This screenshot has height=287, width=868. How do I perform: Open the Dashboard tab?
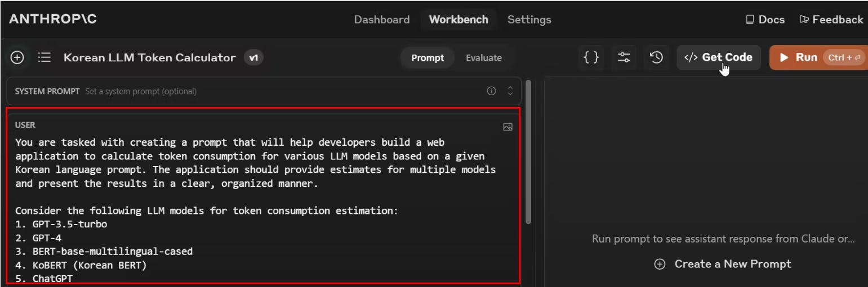coord(381,20)
